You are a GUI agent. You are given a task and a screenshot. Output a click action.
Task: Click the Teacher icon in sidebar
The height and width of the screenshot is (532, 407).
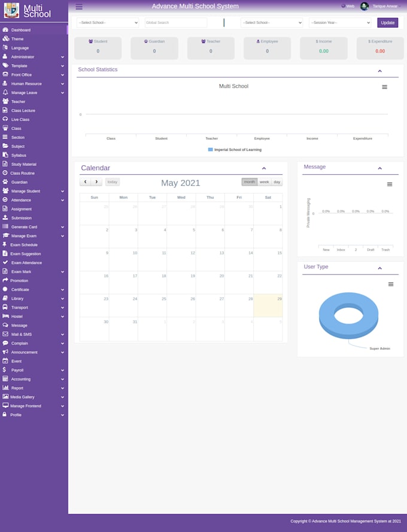coord(5,101)
